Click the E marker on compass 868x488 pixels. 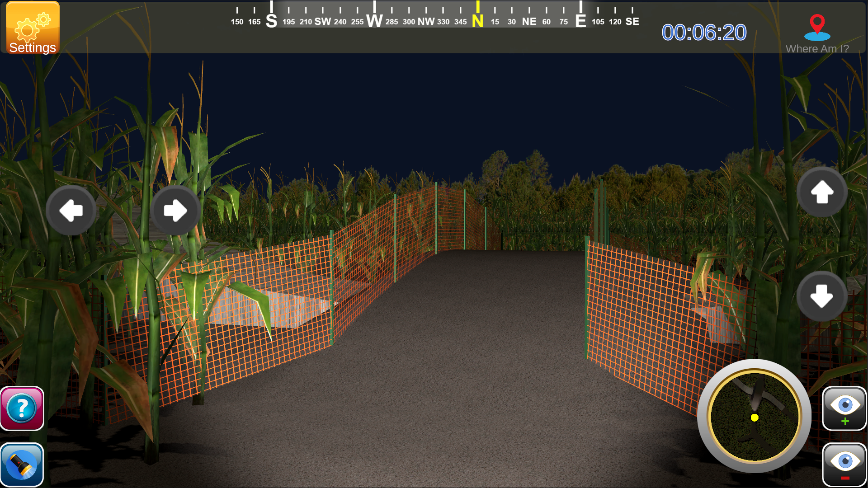(580, 21)
